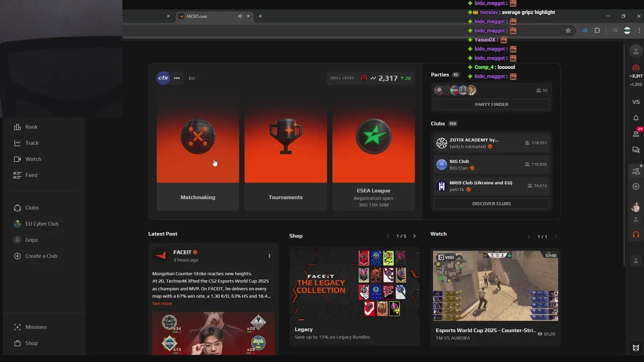Click the red skill level icon in right rail
Image resolution: width=644 pixels, height=362 pixels.
pyautogui.click(x=636, y=68)
